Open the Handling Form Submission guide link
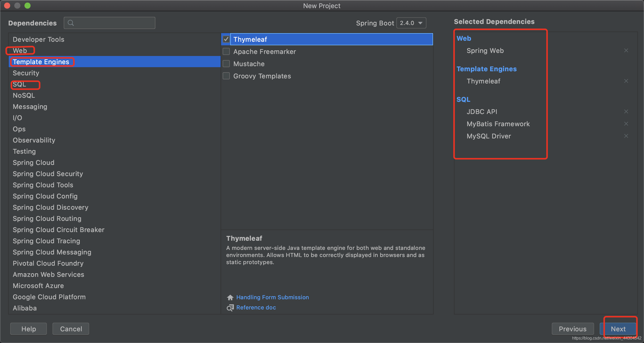Screen dimensions: 644x343 pos(273,297)
